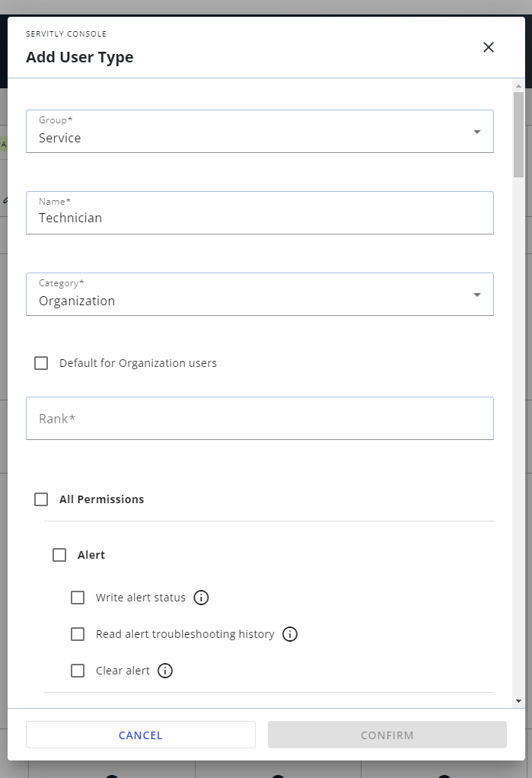The width and height of the screenshot is (532, 778).
Task: Enable Write alert status permission
Action: 78,598
